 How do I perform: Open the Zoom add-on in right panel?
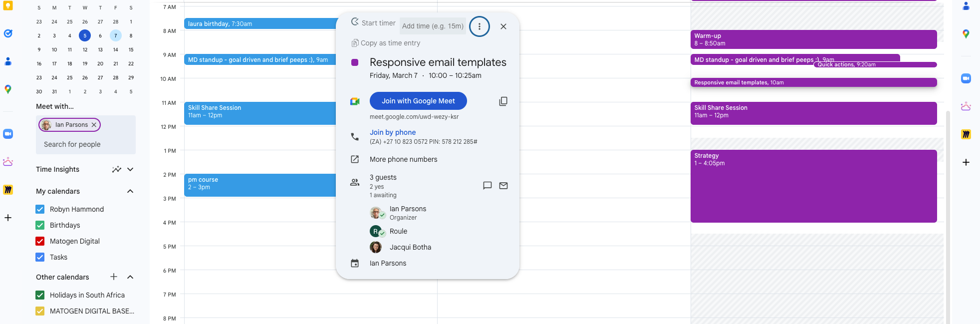coord(966,78)
